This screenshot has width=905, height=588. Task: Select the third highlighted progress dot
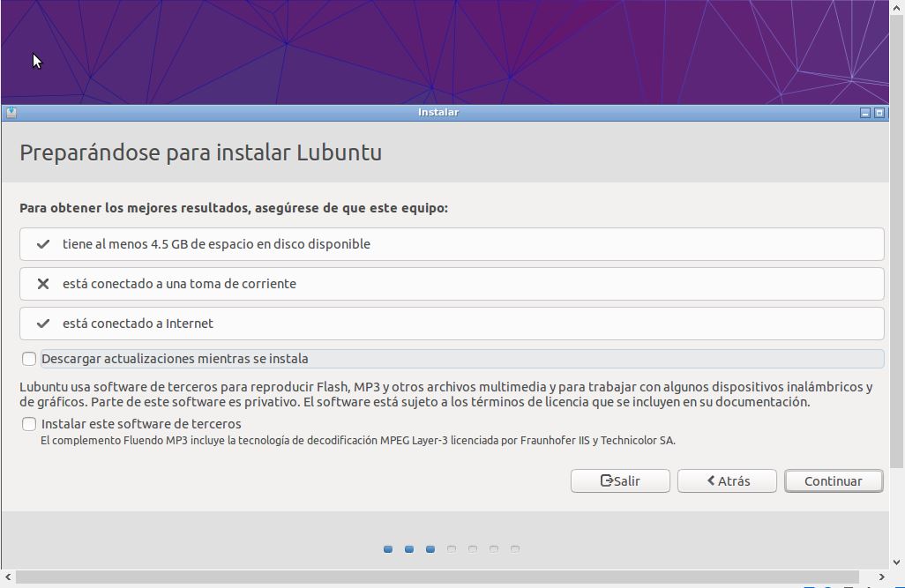click(x=430, y=549)
